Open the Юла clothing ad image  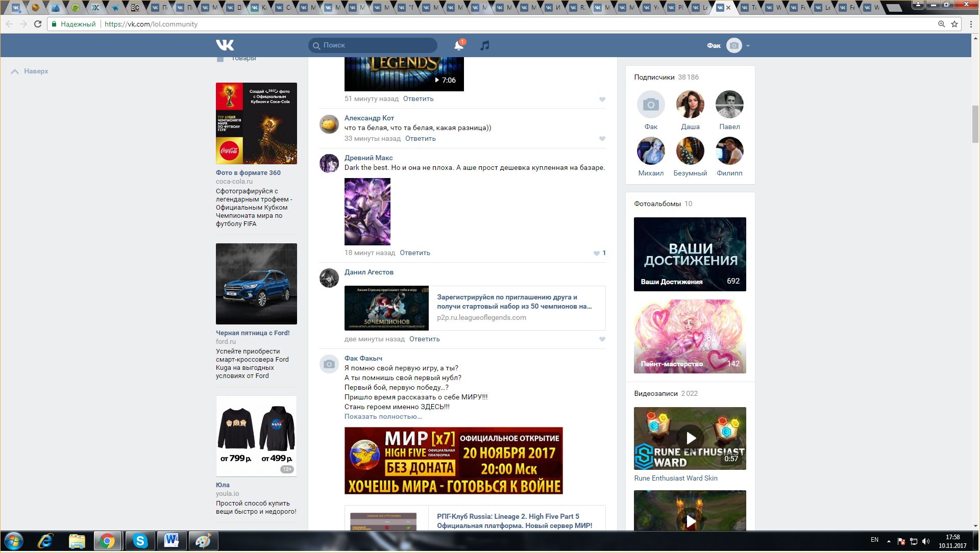[256, 436]
